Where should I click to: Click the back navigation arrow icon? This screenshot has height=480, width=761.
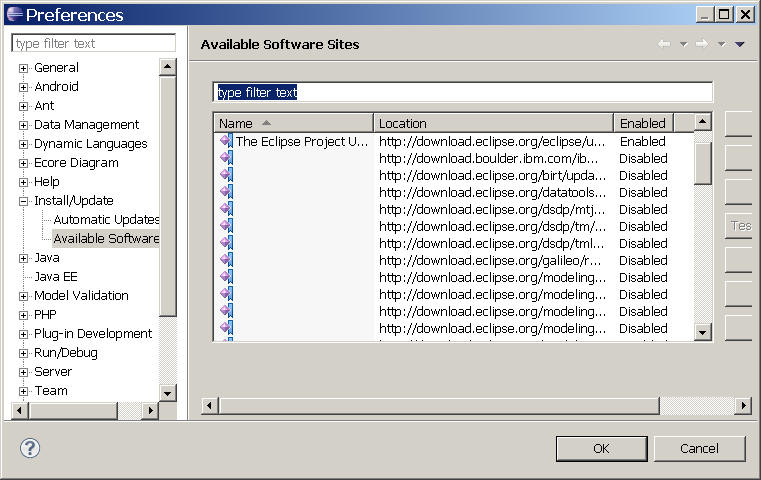click(664, 44)
